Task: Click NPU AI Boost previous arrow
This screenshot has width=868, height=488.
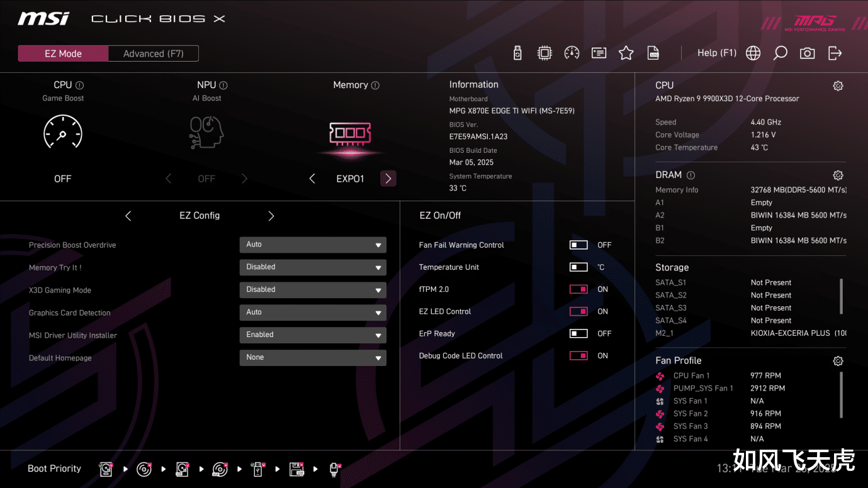Action: tap(168, 179)
